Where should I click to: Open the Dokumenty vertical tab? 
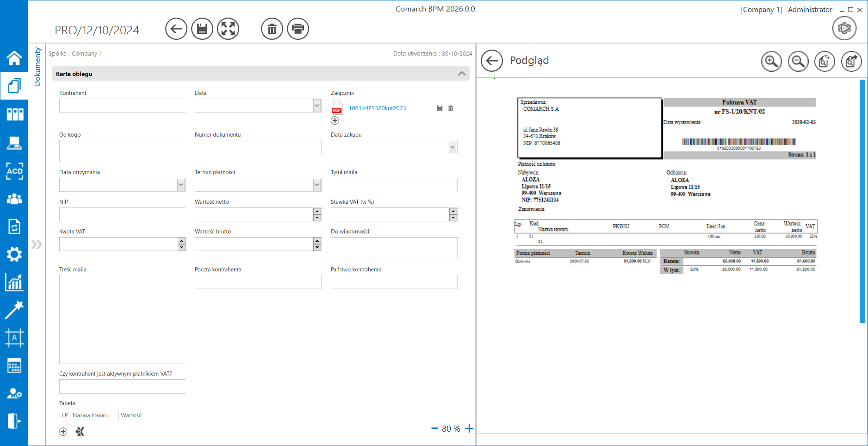37,67
